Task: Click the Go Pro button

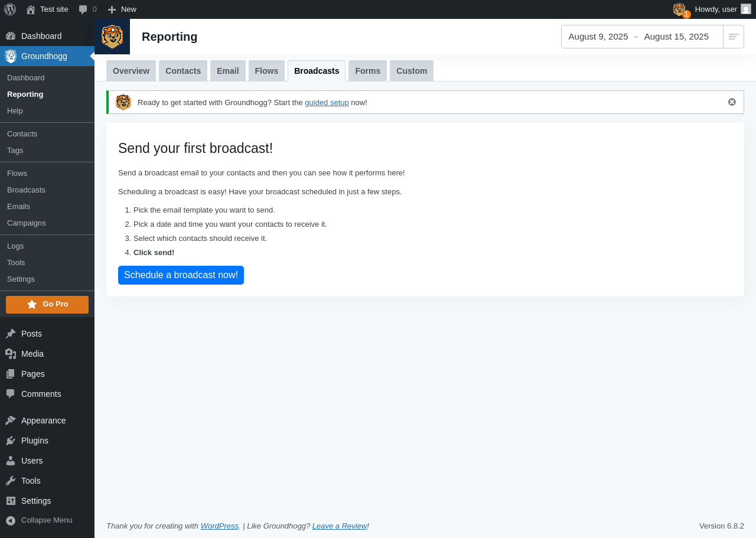Action: point(47,305)
